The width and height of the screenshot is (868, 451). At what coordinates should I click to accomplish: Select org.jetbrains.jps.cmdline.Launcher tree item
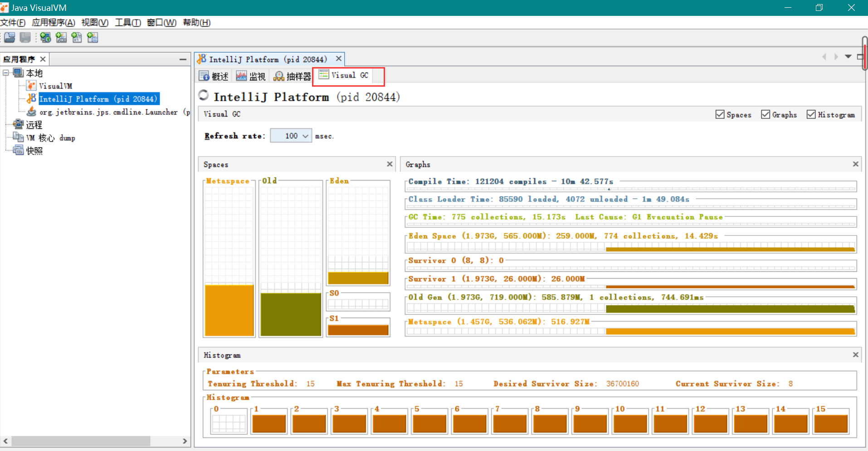[115, 112]
